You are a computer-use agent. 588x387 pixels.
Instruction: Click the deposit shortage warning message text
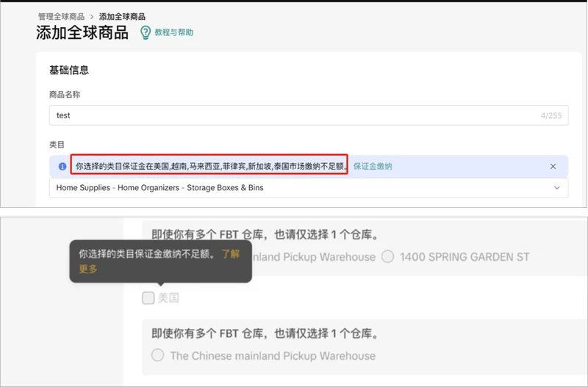point(209,167)
